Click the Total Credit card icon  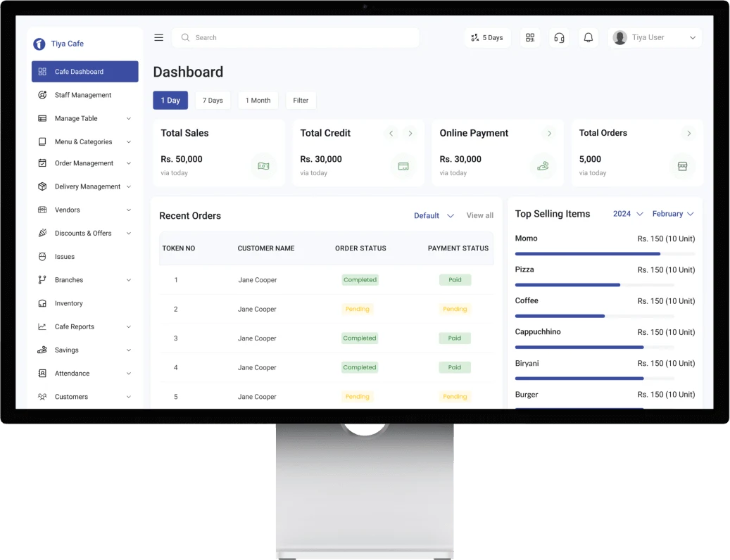click(x=403, y=167)
